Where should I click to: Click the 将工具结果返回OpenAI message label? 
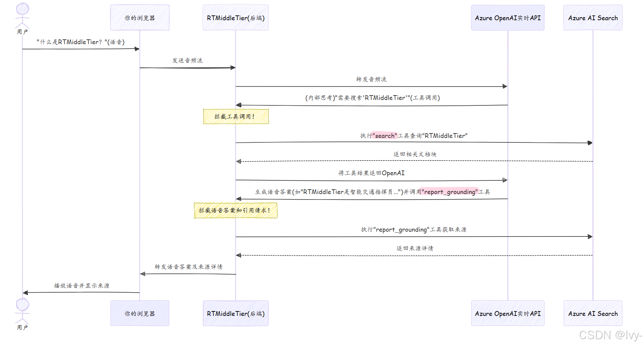[x=371, y=173]
